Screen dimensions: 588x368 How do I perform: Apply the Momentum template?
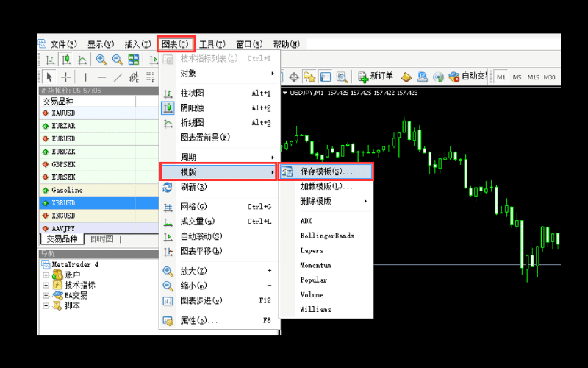click(326, 266)
